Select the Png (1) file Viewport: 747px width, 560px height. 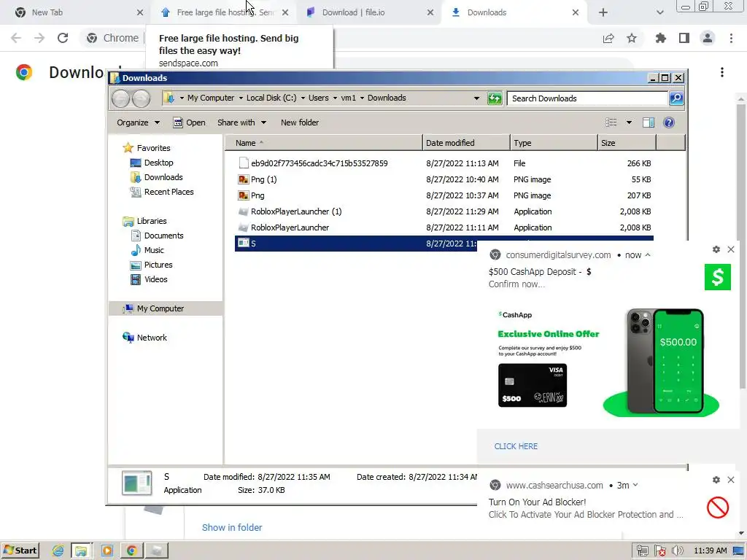click(444, 179)
